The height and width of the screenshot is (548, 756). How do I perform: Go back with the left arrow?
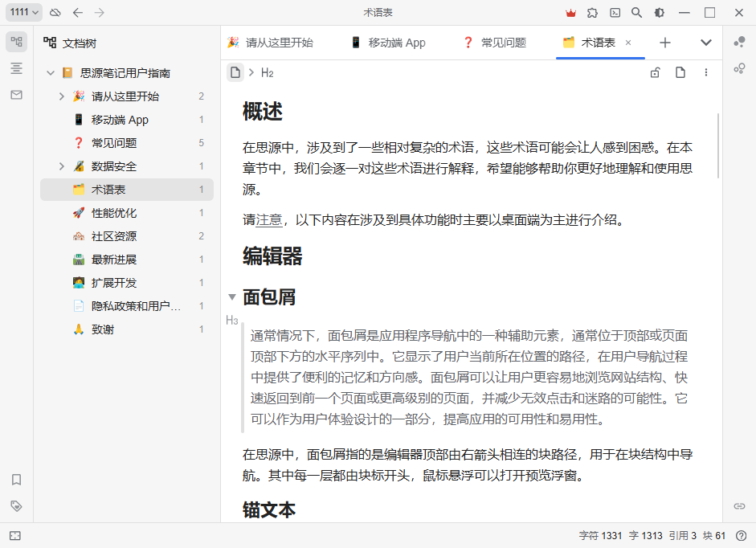(x=78, y=13)
